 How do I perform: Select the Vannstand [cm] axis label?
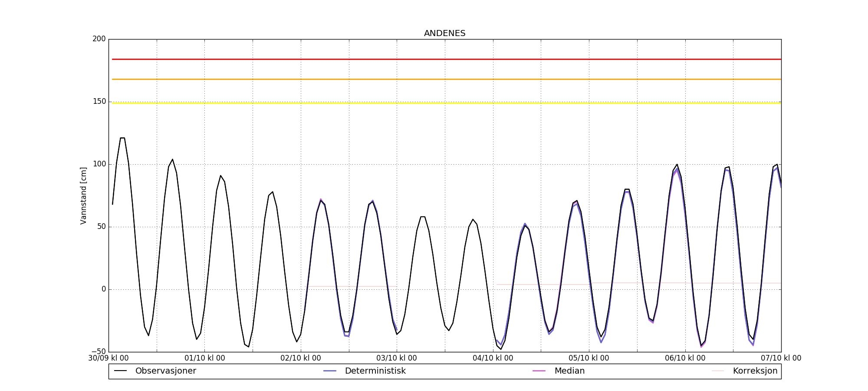83,195
